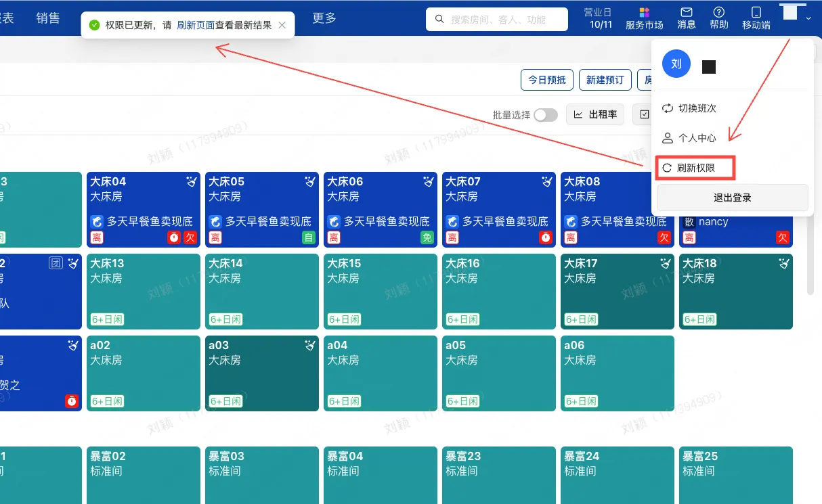Open the 服务市场 service market icon
Viewport: 822px width, 504px height.
point(644,17)
